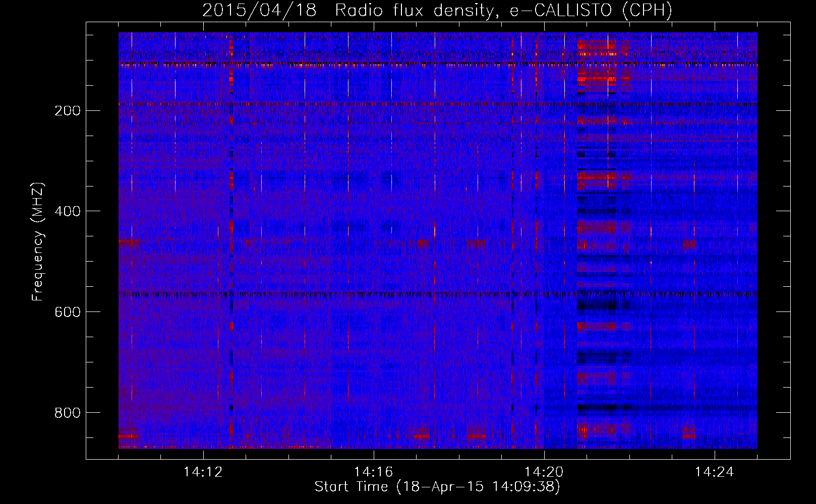Click the 'Start Time (18-Apr-15 14:09:38)' label
The width and height of the screenshot is (816, 504).
(437, 487)
